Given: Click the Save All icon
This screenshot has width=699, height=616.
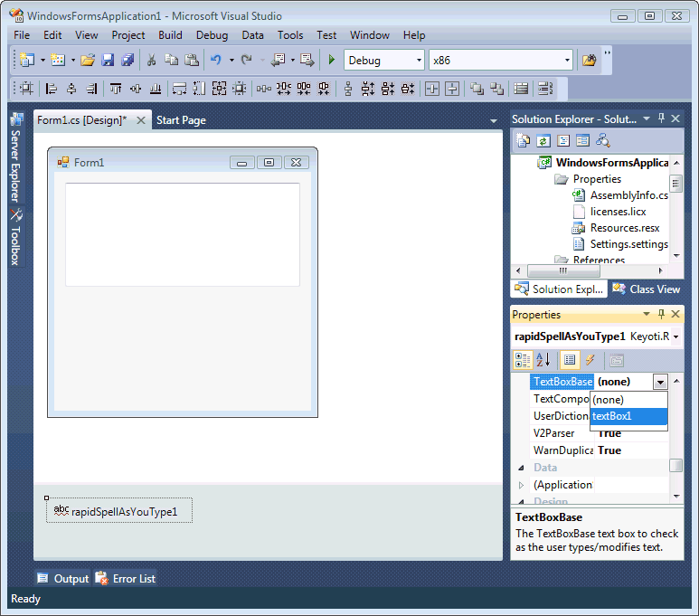Looking at the screenshot, I should pyautogui.click(x=128, y=60).
